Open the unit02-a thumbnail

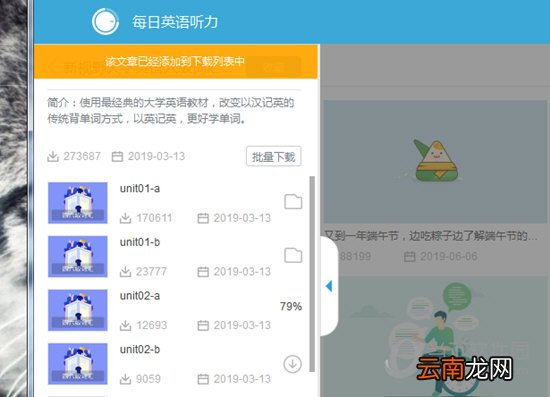click(78, 310)
